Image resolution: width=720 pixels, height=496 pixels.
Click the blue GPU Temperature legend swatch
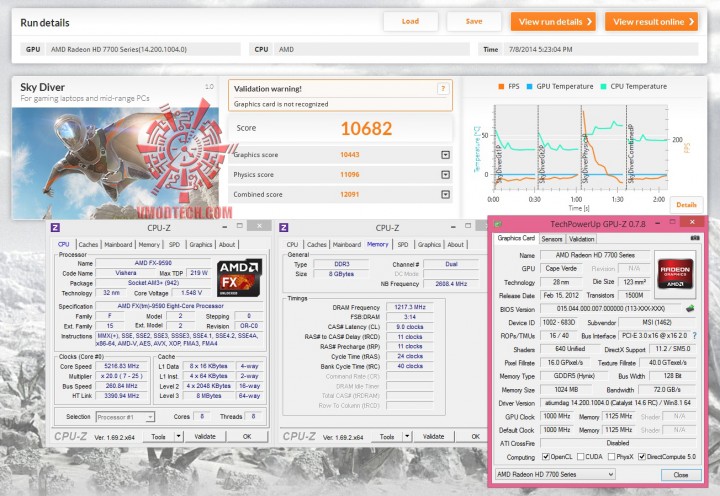pyautogui.click(x=529, y=86)
